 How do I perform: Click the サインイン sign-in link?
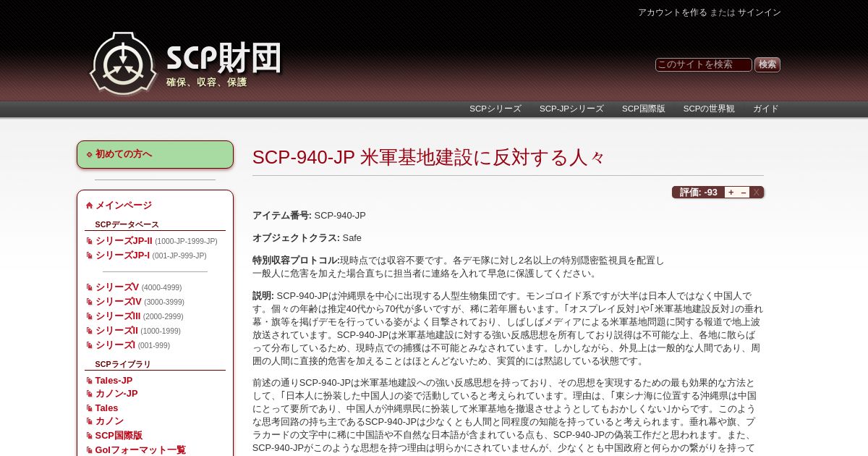coord(759,12)
